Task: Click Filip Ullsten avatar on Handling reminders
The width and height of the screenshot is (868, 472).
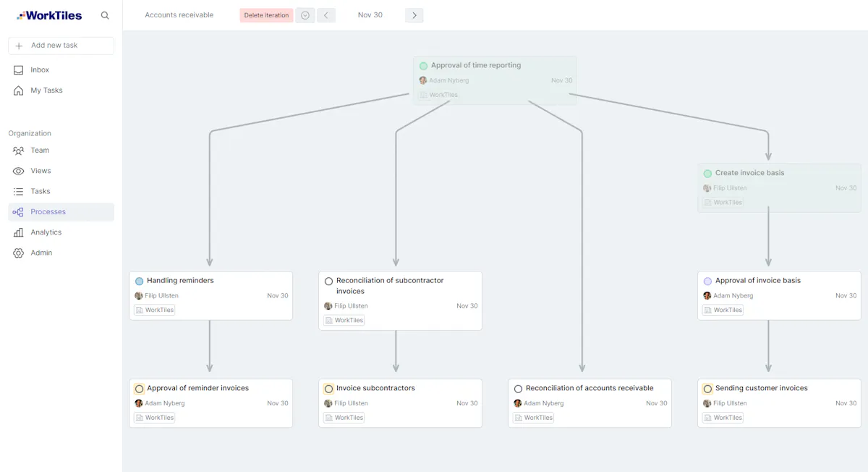Action: (139, 295)
